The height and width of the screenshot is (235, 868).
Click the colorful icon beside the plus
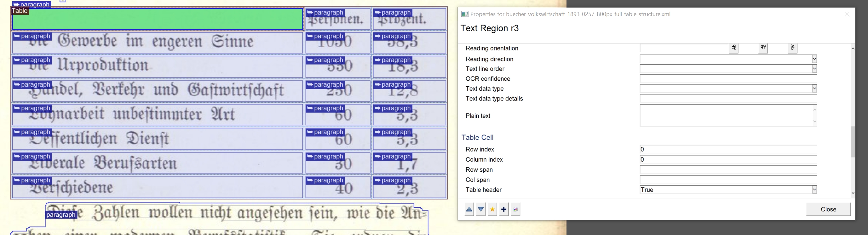(x=515, y=209)
